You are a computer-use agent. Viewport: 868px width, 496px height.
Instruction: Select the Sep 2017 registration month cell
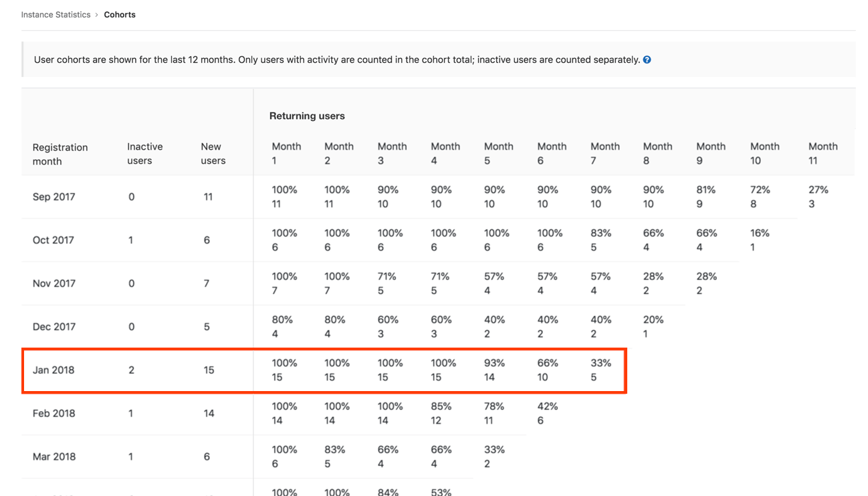point(53,197)
